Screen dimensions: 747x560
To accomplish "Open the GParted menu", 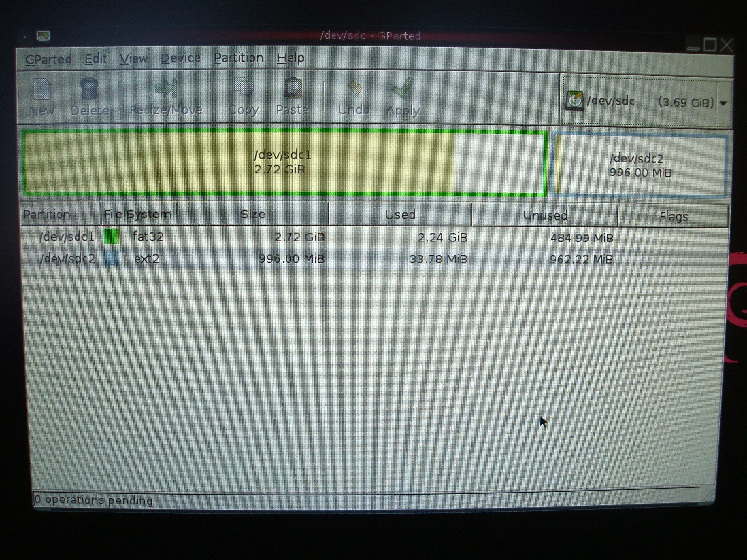I will 49,59.
